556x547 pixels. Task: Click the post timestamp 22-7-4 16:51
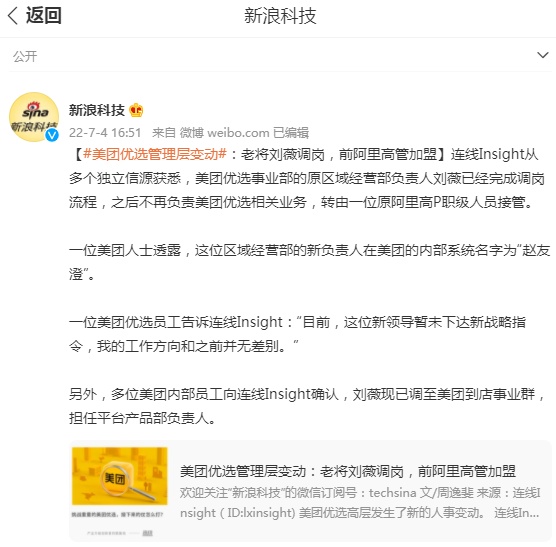(x=105, y=133)
